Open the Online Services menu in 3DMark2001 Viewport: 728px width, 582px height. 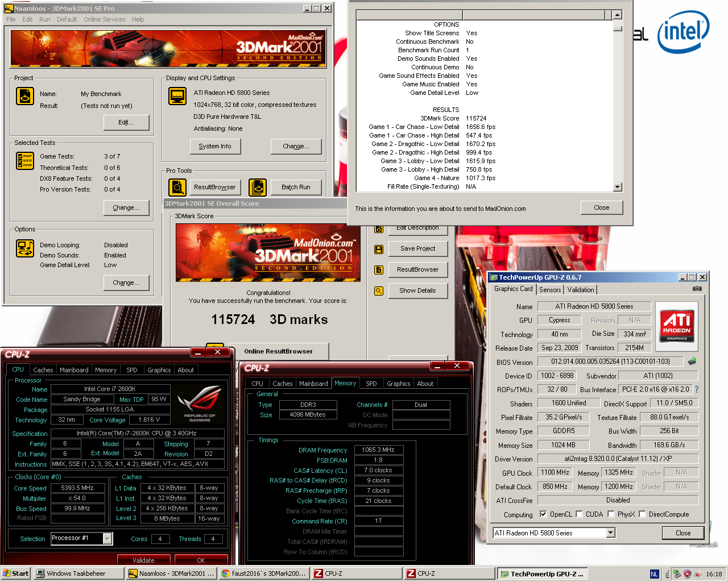[x=104, y=19]
